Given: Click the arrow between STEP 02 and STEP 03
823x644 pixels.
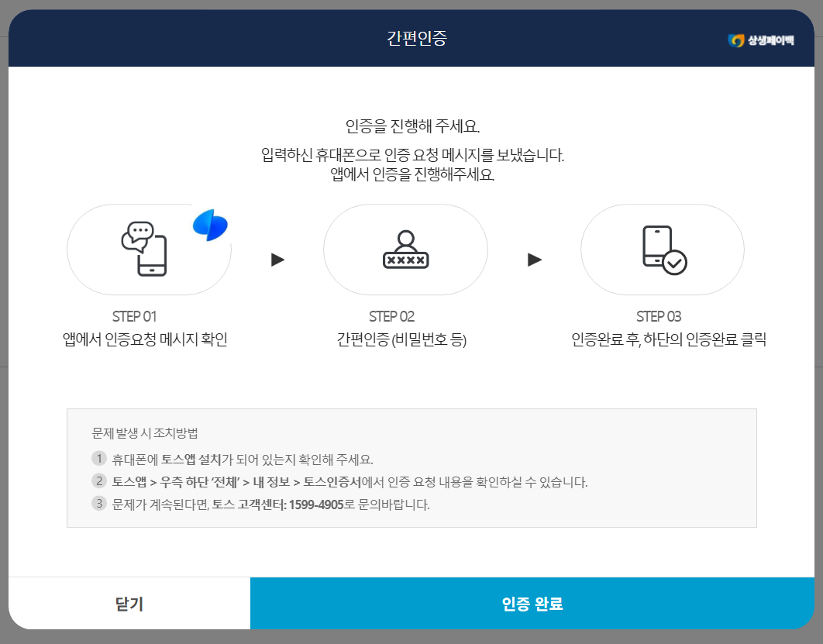Looking at the screenshot, I should (534, 260).
